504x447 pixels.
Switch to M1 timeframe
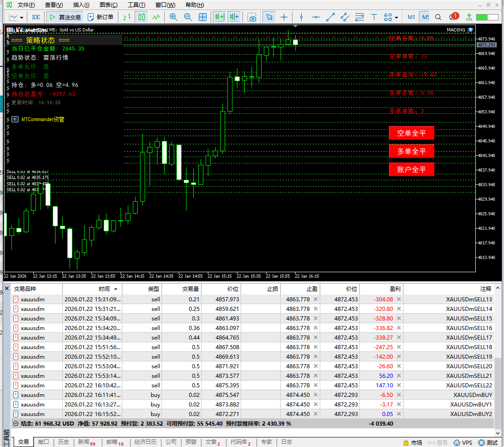(x=411, y=17)
